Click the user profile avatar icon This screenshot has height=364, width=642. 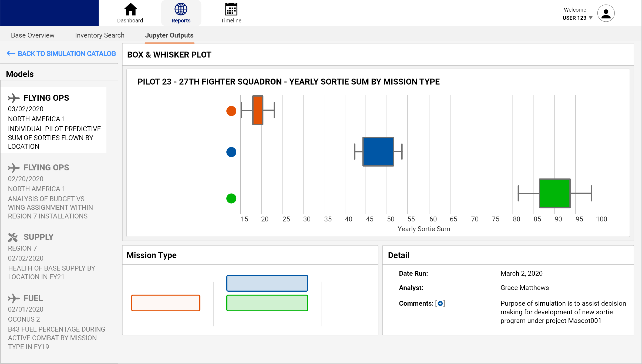pyautogui.click(x=606, y=13)
